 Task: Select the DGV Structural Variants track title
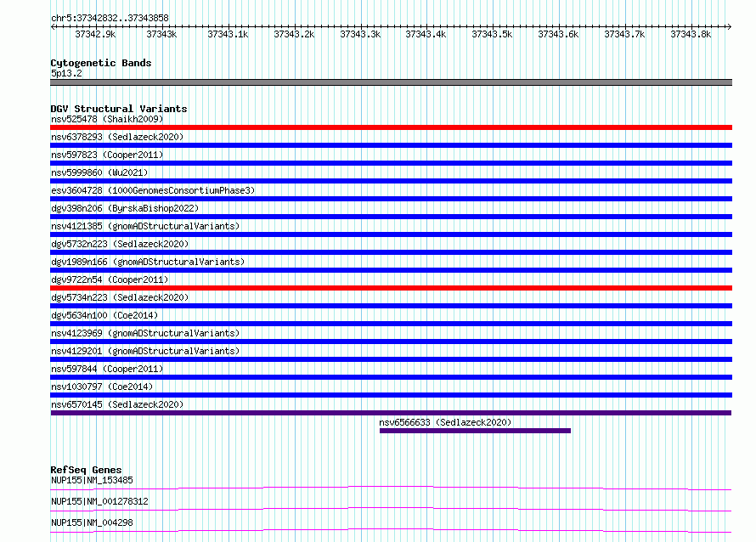point(119,109)
